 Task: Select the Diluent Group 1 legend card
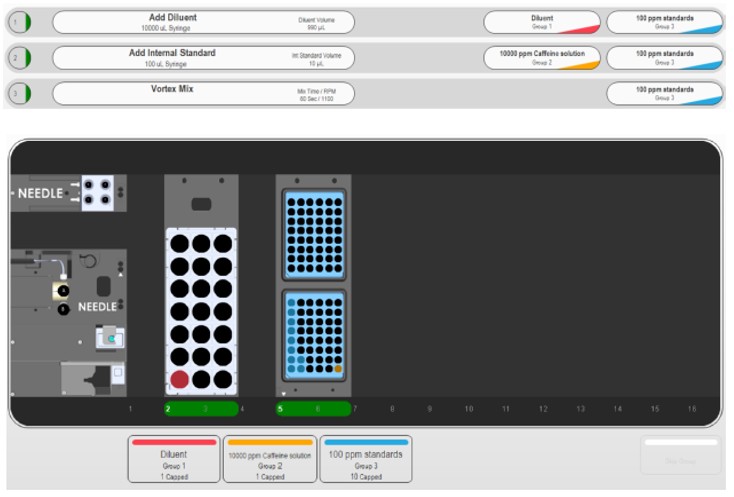173,459
